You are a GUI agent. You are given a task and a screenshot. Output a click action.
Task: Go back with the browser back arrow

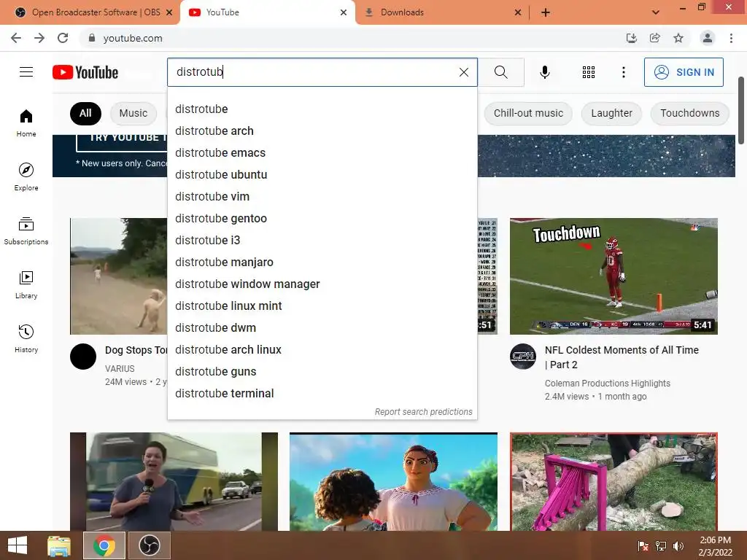coord(16,38)
